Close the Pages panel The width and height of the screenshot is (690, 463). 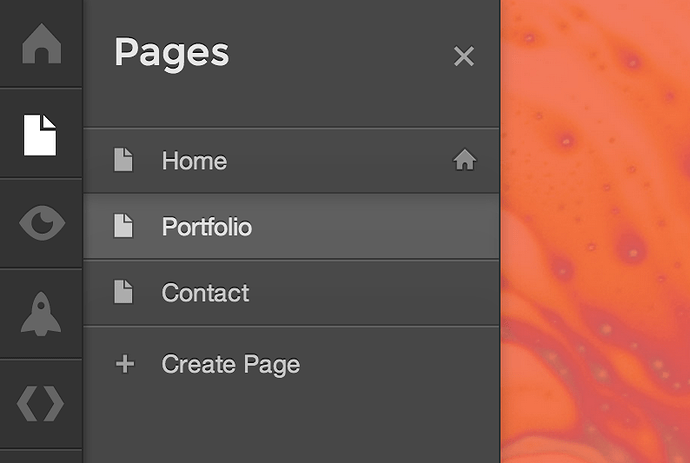click(x=463, y=56)
